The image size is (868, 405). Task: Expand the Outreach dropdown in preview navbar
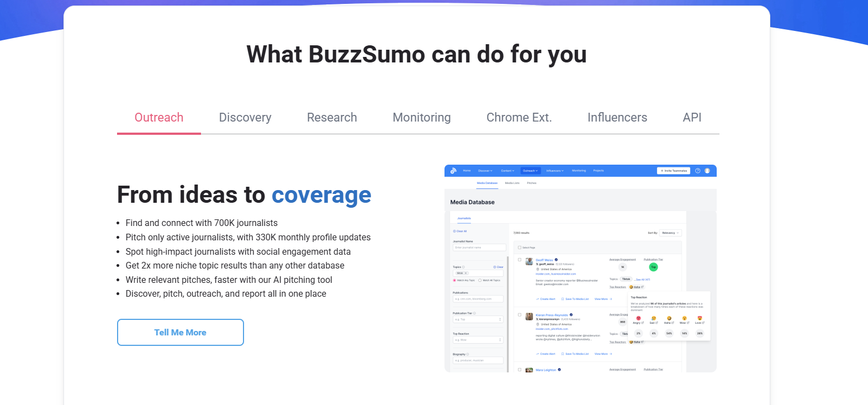click(530, 171)
